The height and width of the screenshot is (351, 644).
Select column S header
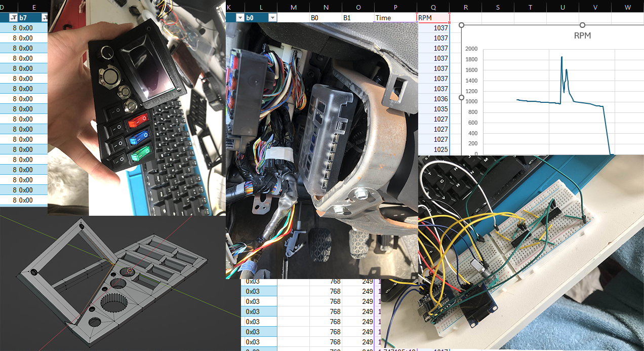pyautogui.click(x=498, y=7)
